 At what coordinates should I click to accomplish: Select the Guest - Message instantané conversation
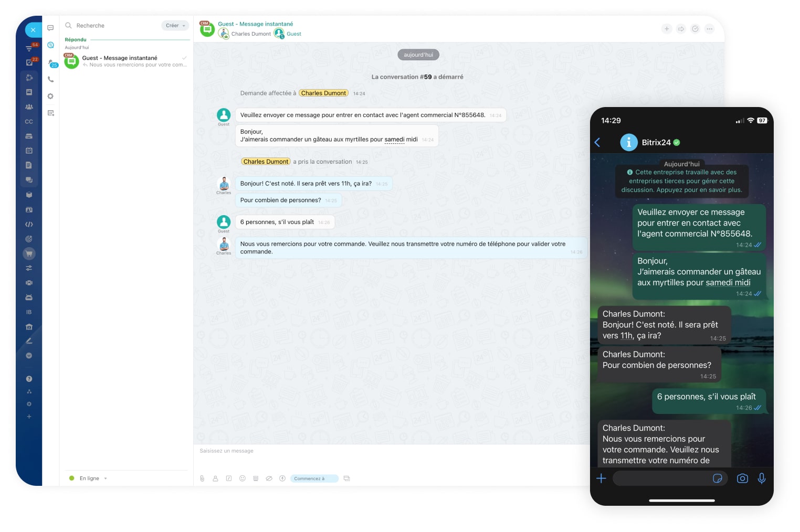click(126, 61)
